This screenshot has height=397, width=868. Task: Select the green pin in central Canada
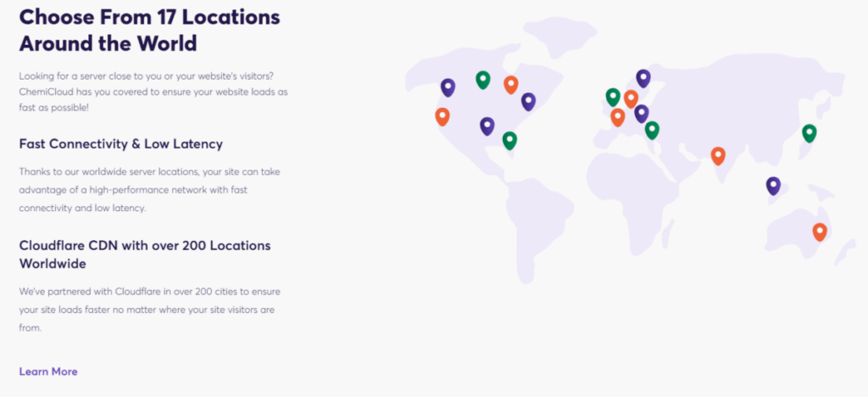point(482,80)
